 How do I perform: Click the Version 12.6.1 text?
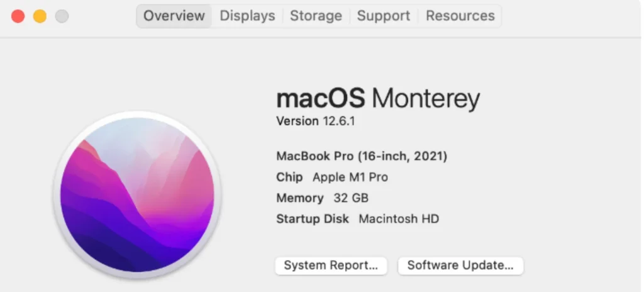click(x=316, y=121)
